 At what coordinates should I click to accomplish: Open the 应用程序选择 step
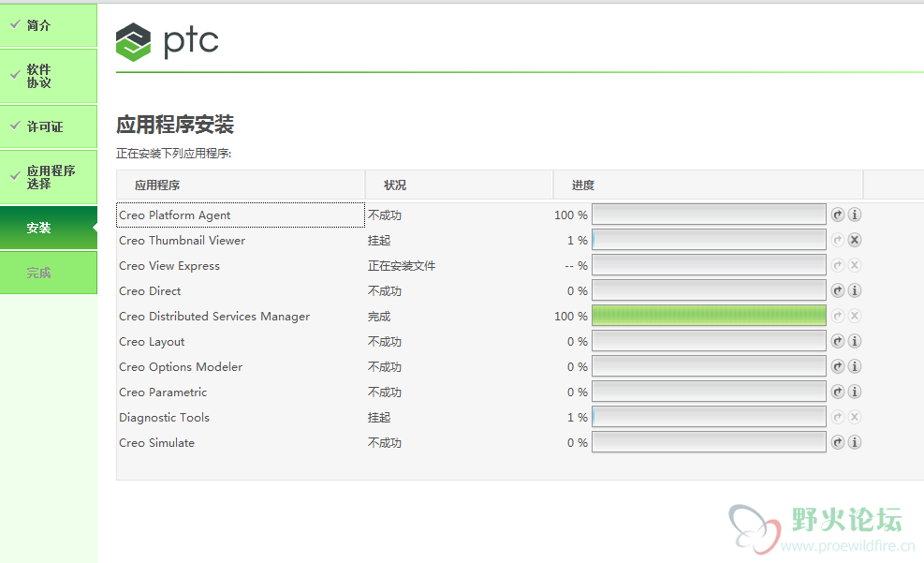click(x=49, y=177)
